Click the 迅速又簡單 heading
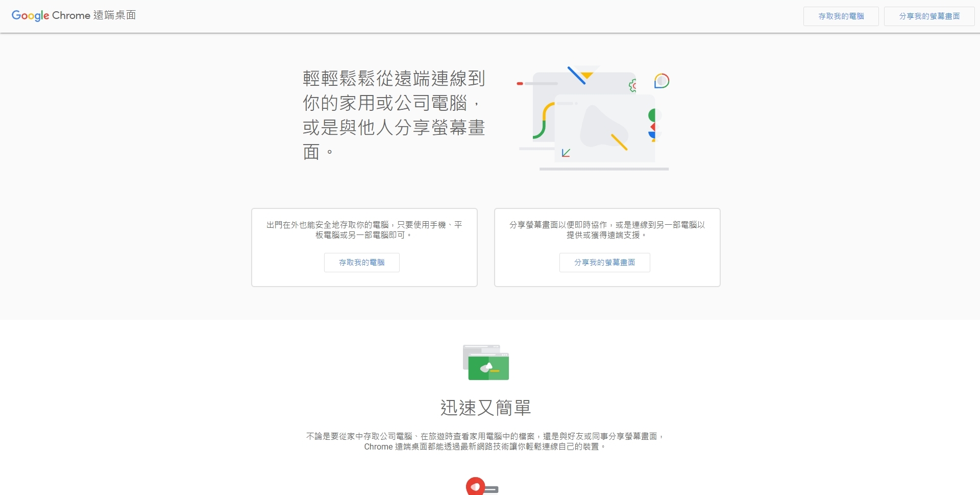 (x=486, y=408)
